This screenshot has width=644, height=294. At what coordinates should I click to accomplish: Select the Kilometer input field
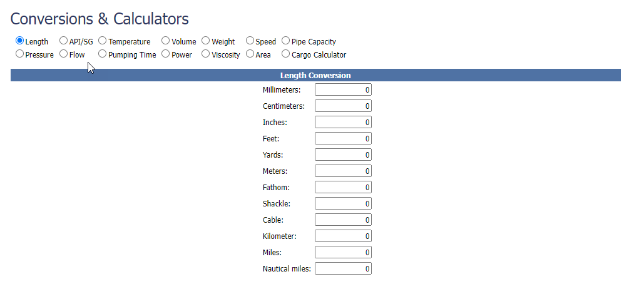tap(343, 236)
